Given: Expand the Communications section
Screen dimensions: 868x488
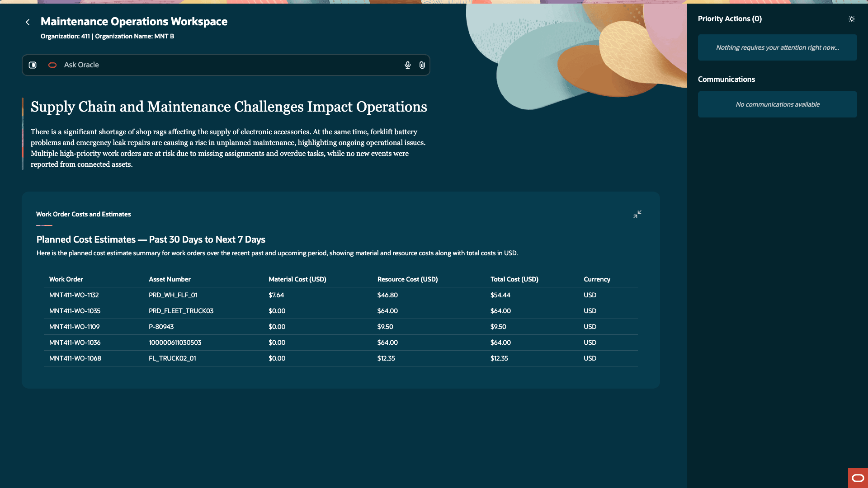Looking at the screenshot, I should click(x=726, y=79).
